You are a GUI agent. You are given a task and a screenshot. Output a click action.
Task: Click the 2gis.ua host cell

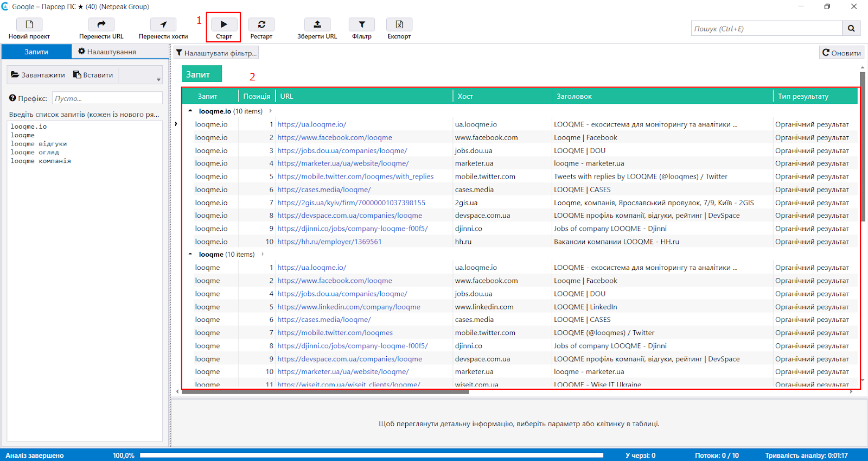pos(502,203)
